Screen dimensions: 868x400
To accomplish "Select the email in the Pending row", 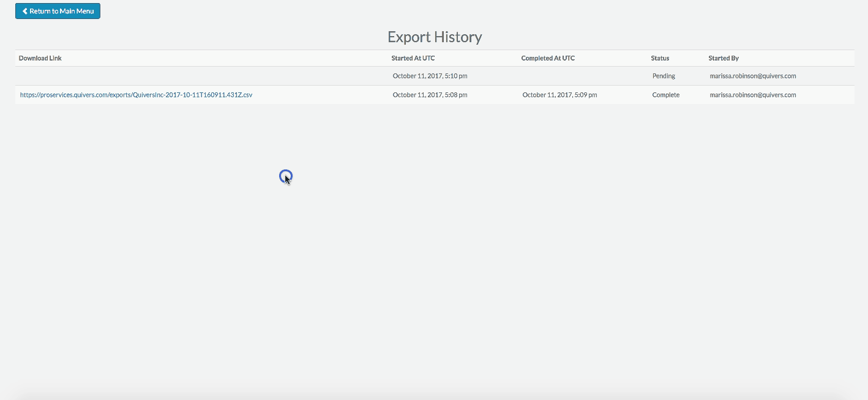I will pos(753,76).
